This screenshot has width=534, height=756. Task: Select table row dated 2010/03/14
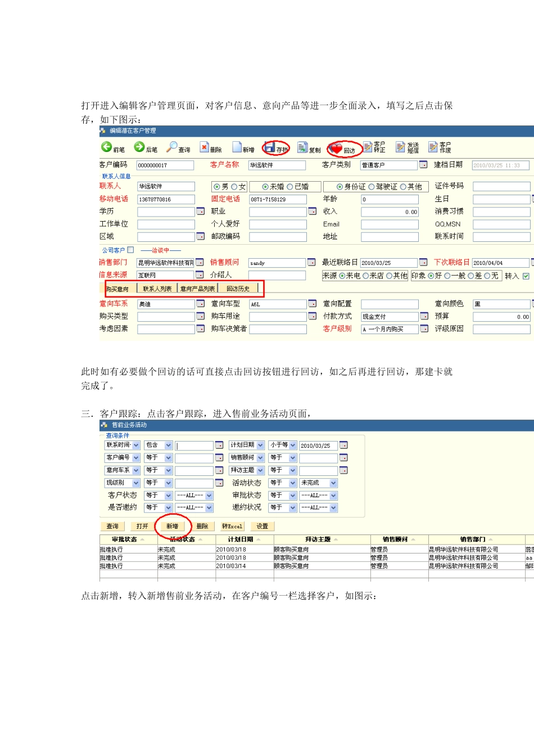point(316,566)
